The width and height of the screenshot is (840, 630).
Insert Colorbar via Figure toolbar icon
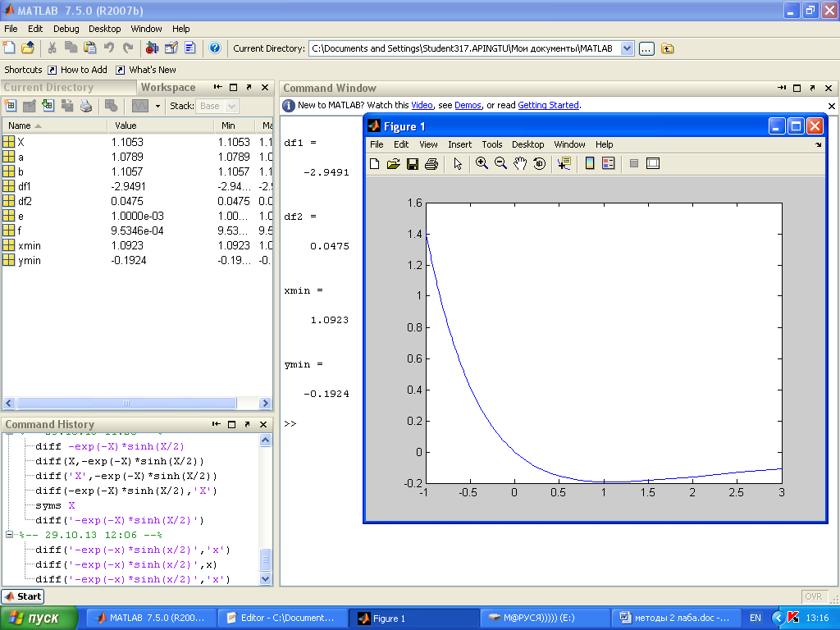tap(589, 163)
